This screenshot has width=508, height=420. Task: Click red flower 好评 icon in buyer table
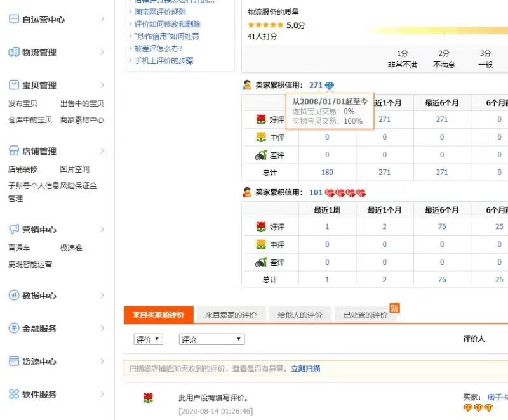click(261, 227)
